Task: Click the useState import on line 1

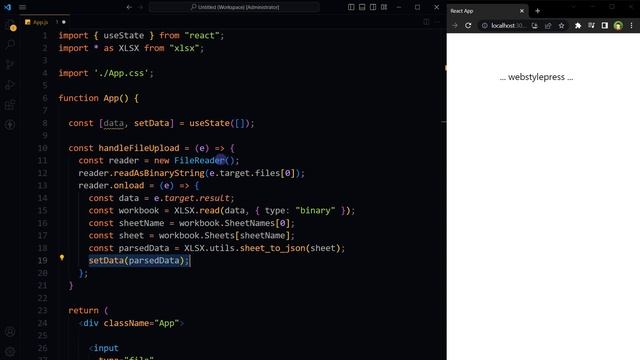Action: click(123, 36)
